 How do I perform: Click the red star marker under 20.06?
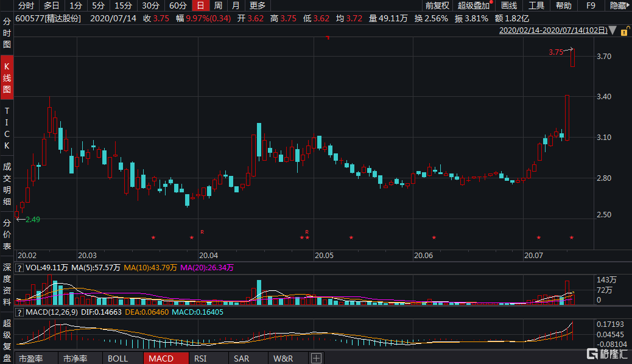[434, 237]
